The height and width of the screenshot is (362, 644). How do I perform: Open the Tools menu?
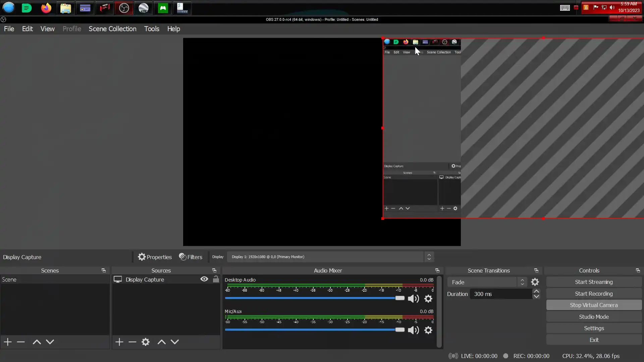coord(152,29)
